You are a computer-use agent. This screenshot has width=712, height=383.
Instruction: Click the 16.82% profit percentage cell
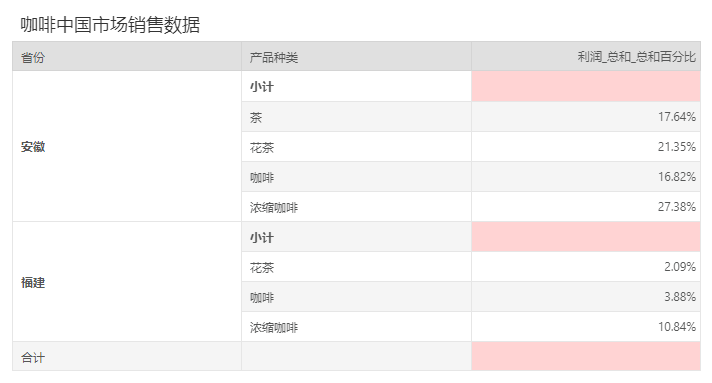(586, 177)
